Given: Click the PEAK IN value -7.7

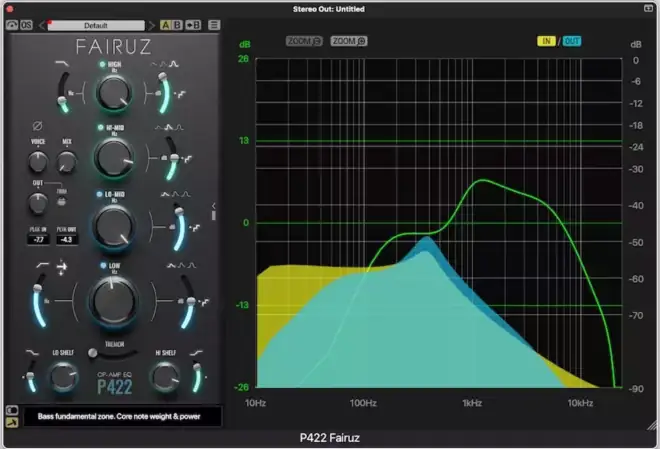Looking at the screenshot, I should pyautogui.click(x=39, y=240).
